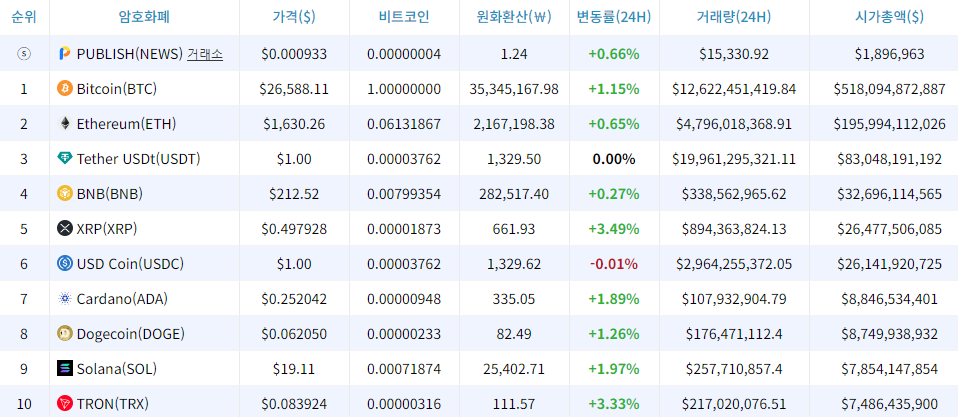Select Dogecoin price $0.062050

[x=294, y=334]
